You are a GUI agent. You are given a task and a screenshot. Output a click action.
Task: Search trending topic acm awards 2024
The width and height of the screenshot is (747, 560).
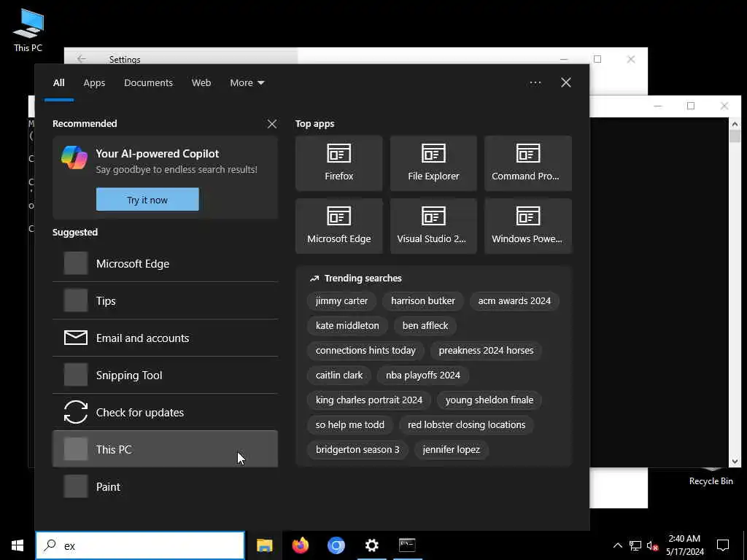[x=514, y=301]
